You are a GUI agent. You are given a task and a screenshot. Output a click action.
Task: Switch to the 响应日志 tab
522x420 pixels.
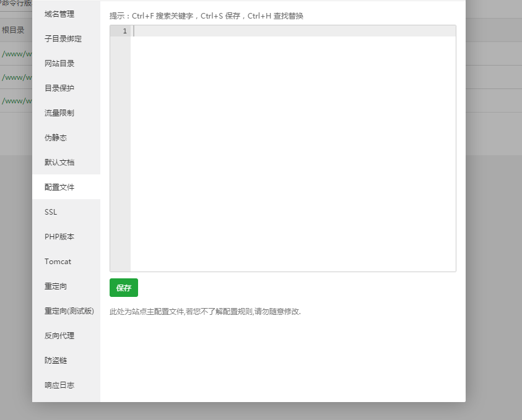(x=66, y=385)
